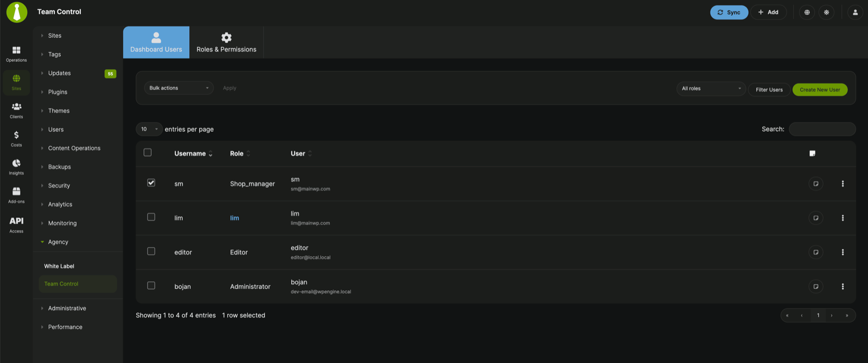Go to the next page arrow
868x363 pixels.
click(832, 315)
